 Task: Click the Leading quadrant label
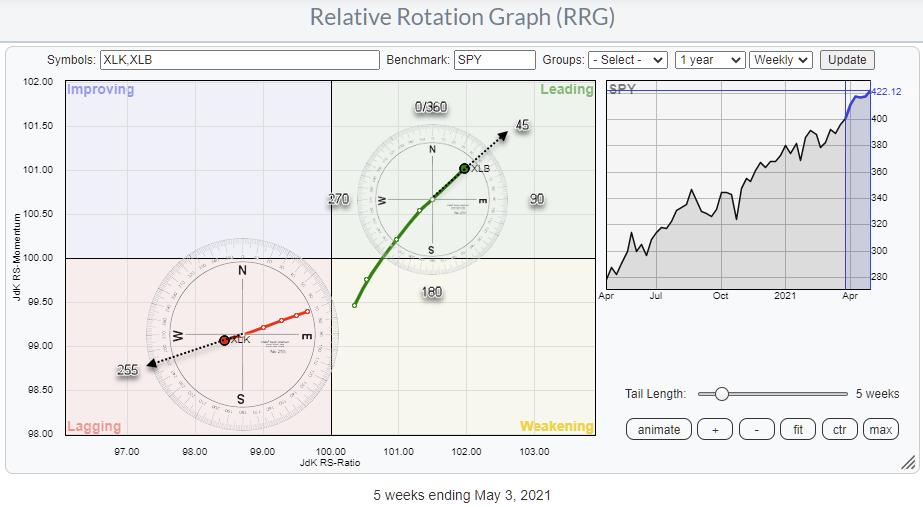[566, 90]
